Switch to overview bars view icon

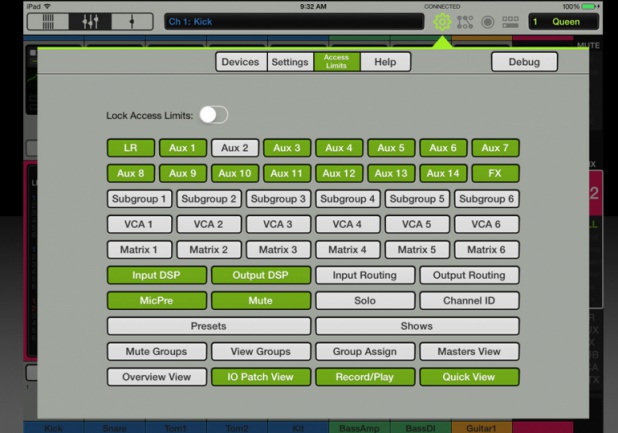coord(48,22)
